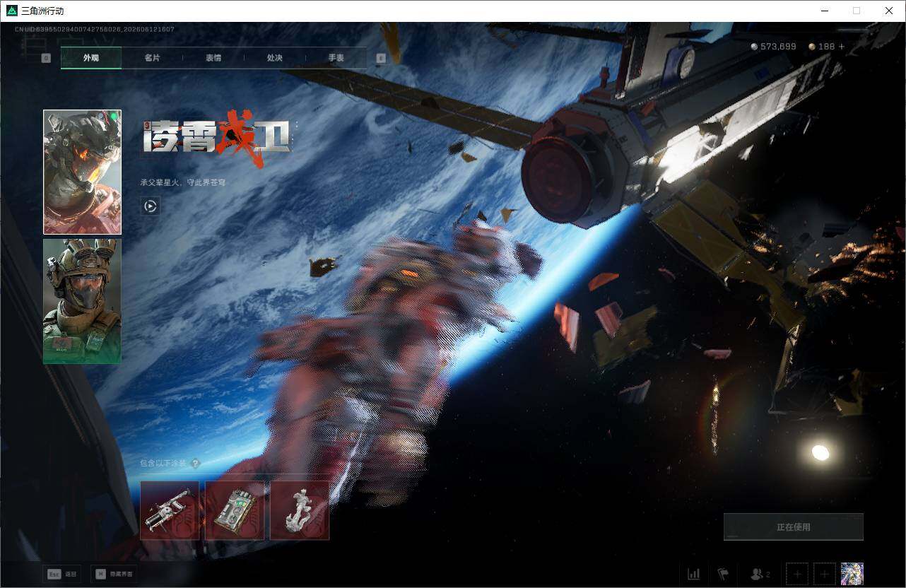Click the 573,699 currency balance
Viewport: 906px width, 588px height.
(773, 47)
